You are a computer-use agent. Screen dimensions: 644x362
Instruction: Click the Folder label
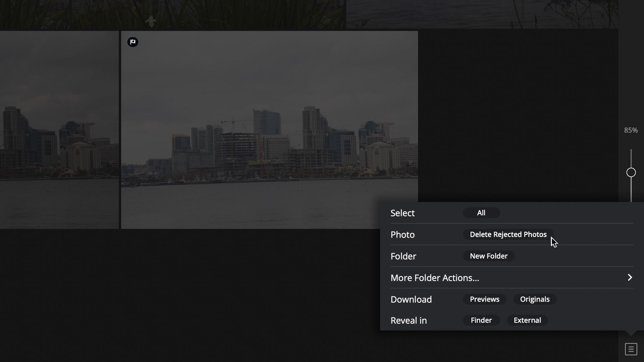click(403, 256)
